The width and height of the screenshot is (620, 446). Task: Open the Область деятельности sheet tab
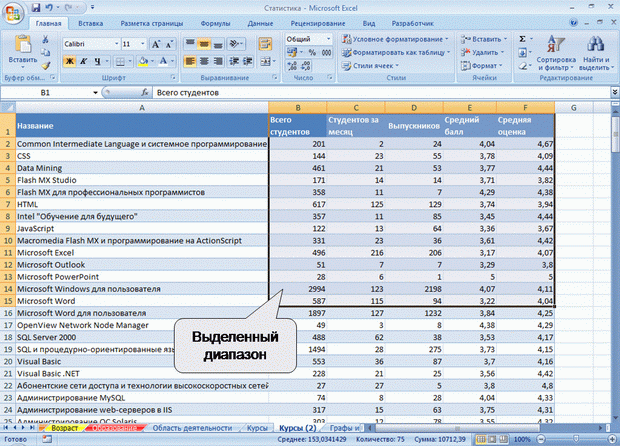[x=192, y=428]
